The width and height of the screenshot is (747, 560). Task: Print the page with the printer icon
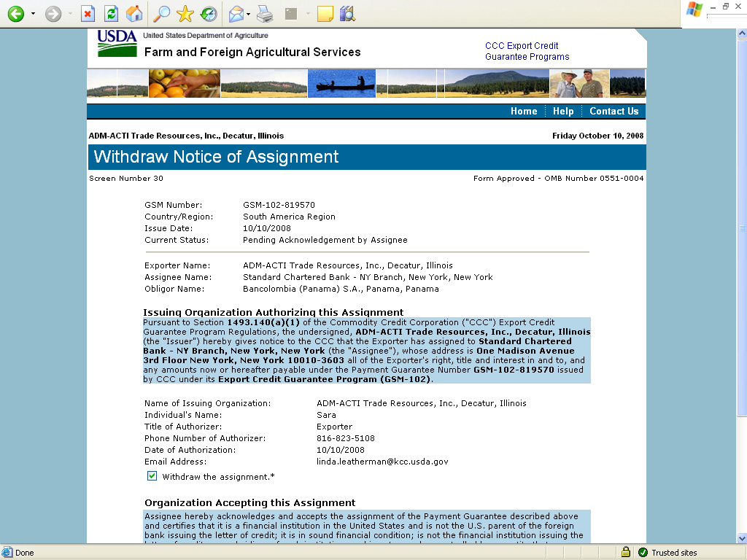[x=265, y=14]
